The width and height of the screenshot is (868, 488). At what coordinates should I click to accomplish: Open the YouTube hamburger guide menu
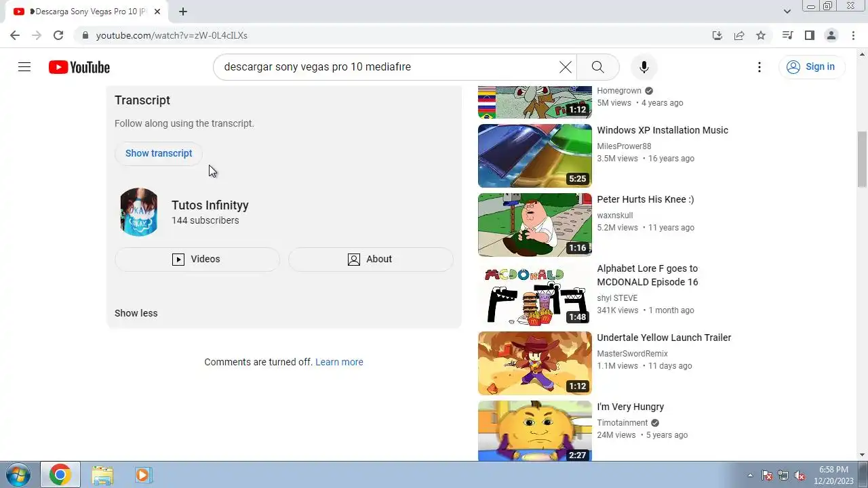point(24,67)
